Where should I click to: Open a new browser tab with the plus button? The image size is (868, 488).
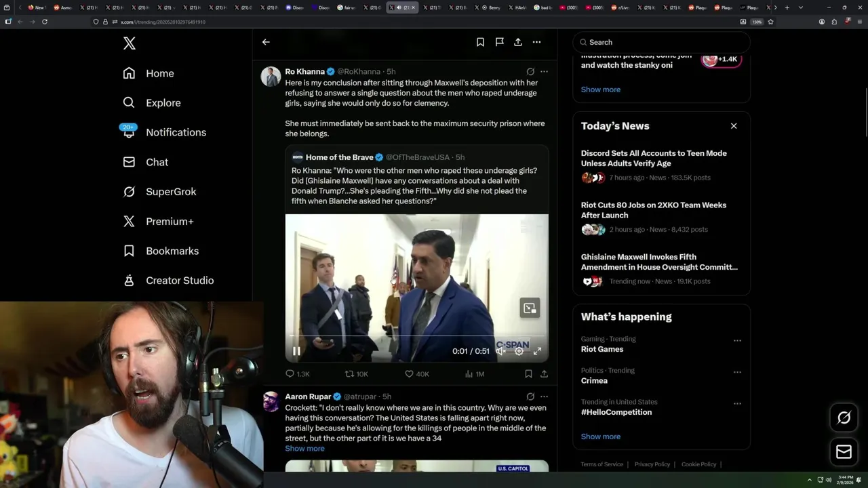coord(787,7)
